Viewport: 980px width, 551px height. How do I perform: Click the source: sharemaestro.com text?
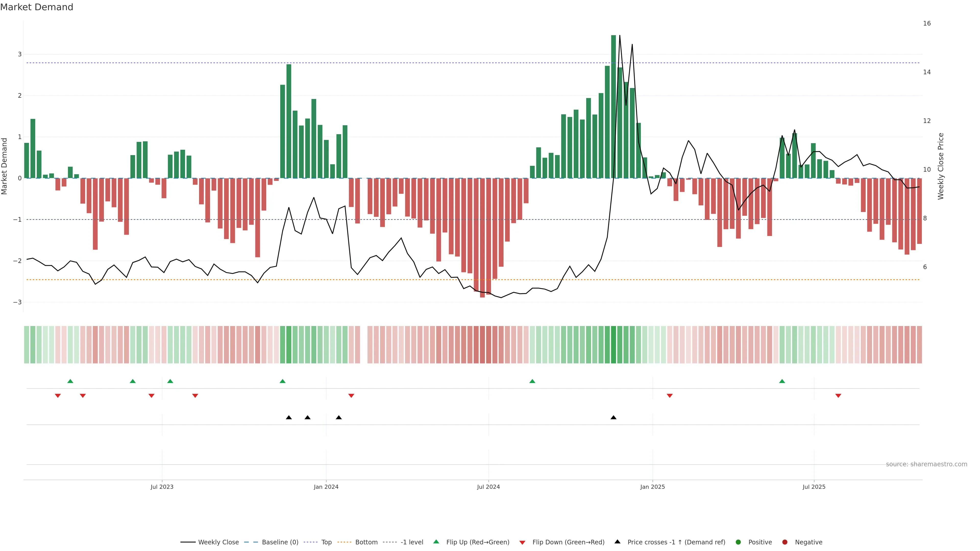[926, 464]
